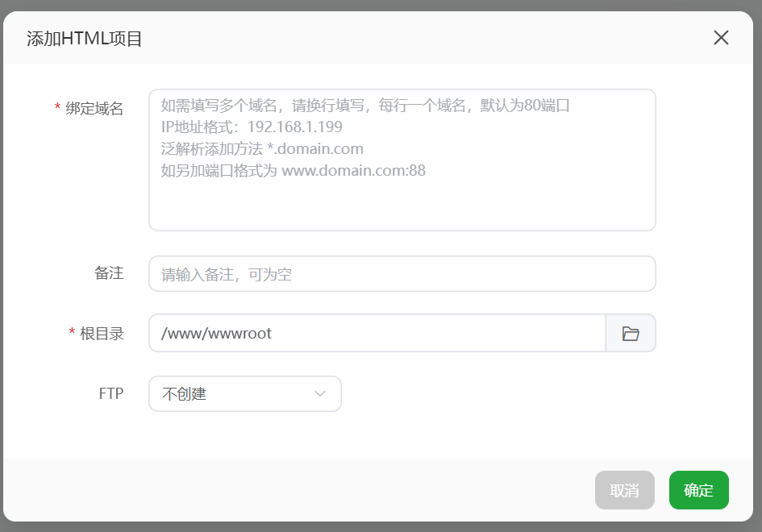Open the 不创建 FTP selection box
Screen dimensions: 762x532
[234, 394]
